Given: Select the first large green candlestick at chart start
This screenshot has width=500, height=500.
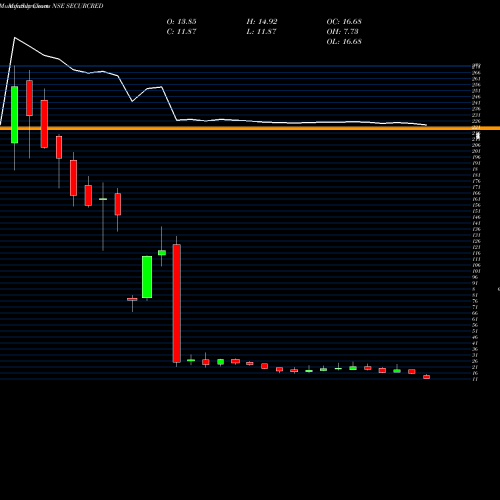Looking at the screenshot, I should [14, 115].
